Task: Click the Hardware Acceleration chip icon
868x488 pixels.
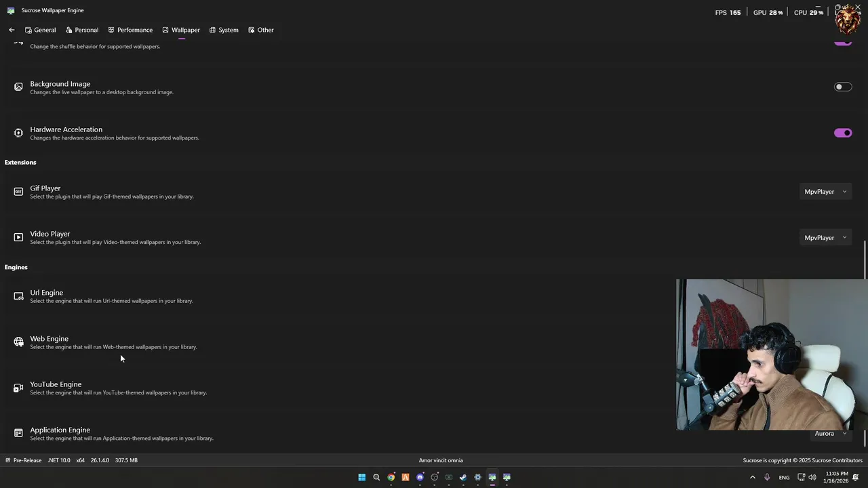Action: (x=18, y=133)
